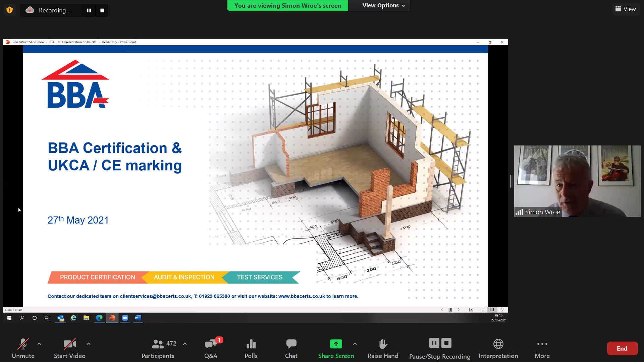Screen dimensions: 644x362
Task: Go to next slide arrow in PowerPoint
Action: [459, 310]
